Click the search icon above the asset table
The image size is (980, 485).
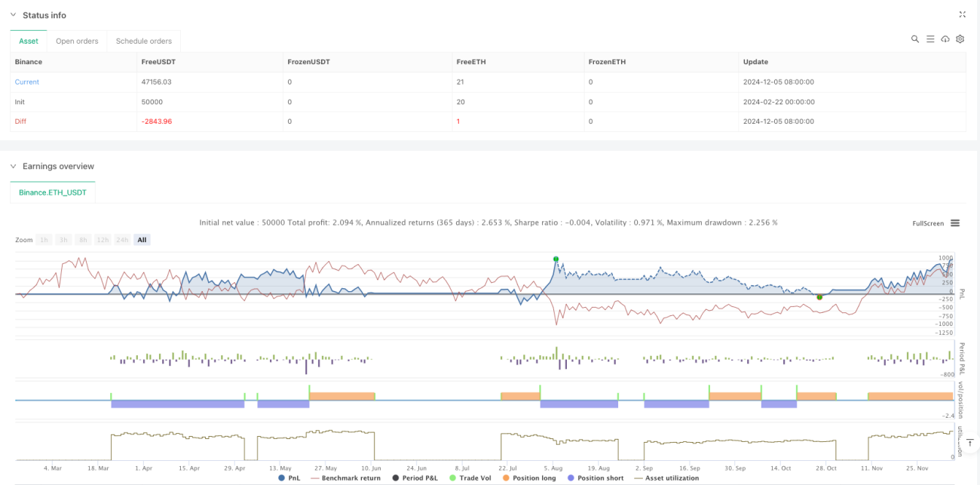click(x=915, y=39)
